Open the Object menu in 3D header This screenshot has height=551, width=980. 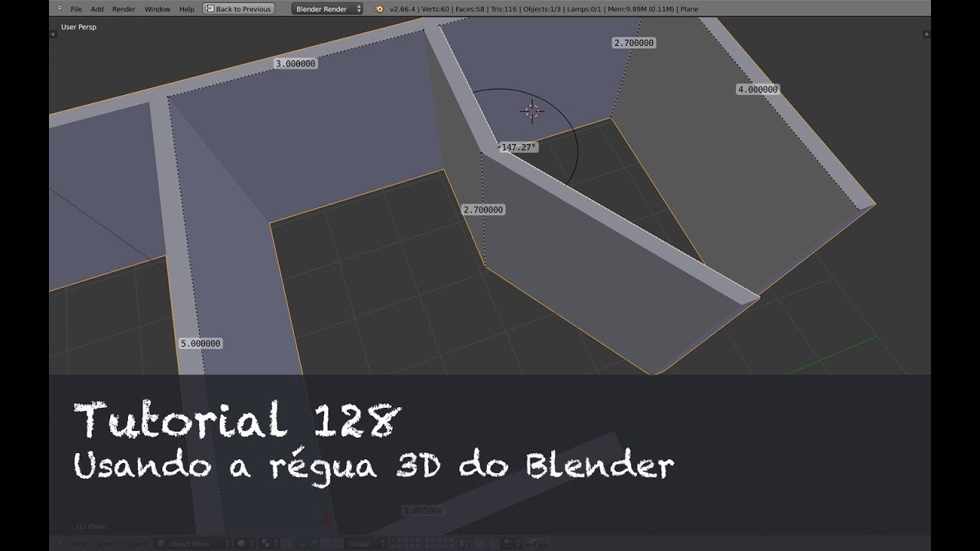[136, 544]
